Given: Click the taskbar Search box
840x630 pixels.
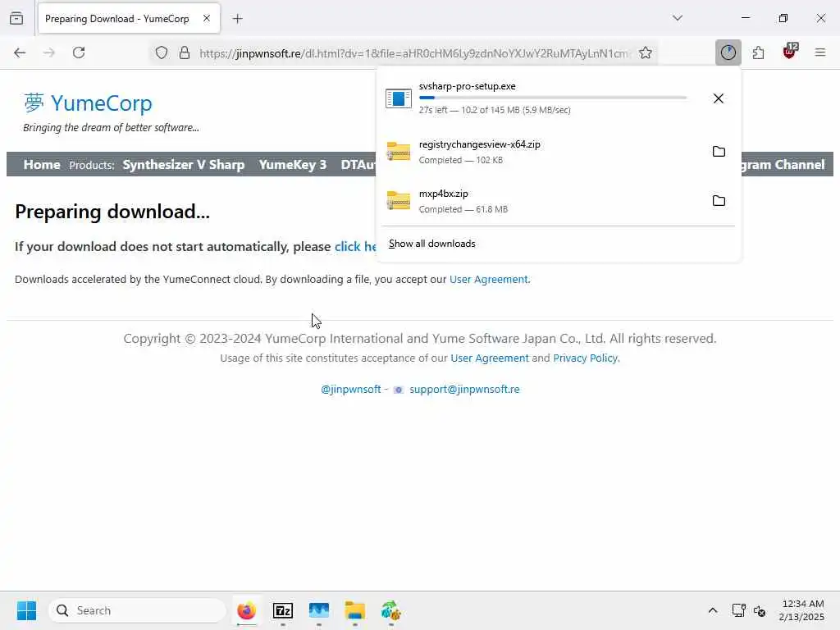Looking at the screenshot, I should 137,610.
